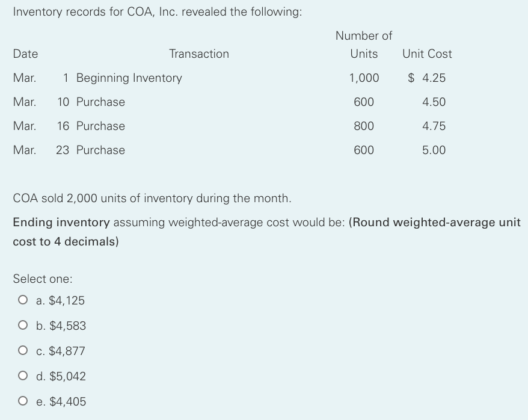
Task: Click the answer label $4,405
Action: pyautogui.click(x=61, y=401)
